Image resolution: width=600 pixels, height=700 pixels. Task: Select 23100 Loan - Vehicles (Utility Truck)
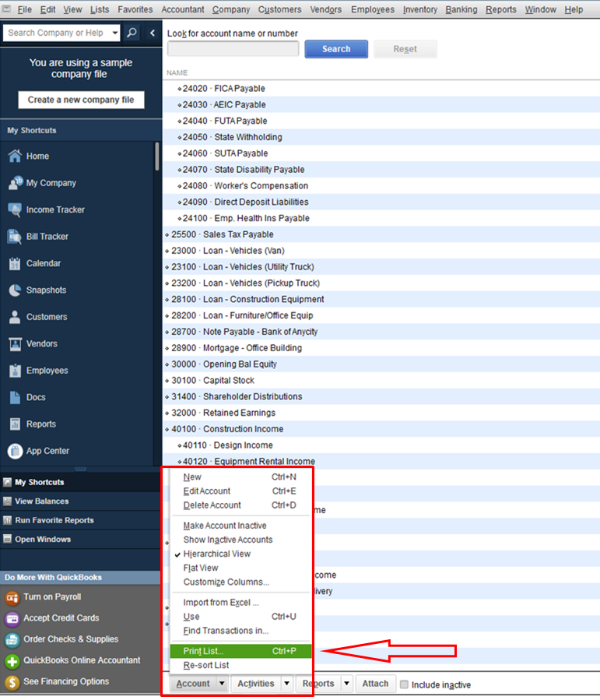click(381, 267)
